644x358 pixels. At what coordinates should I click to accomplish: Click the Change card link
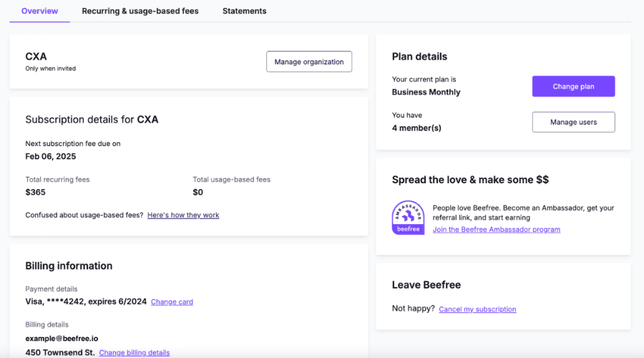(172, 302)
